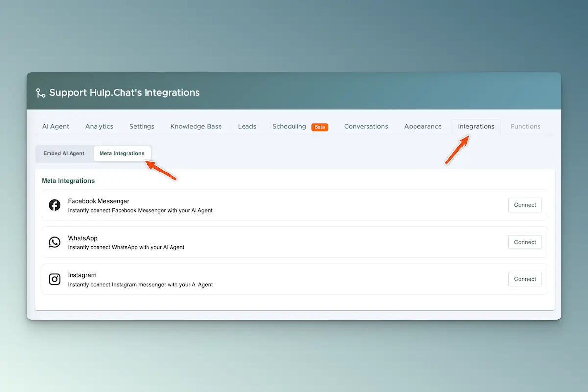Click the WhatsApp logo icon

click(x=55, y=242)
